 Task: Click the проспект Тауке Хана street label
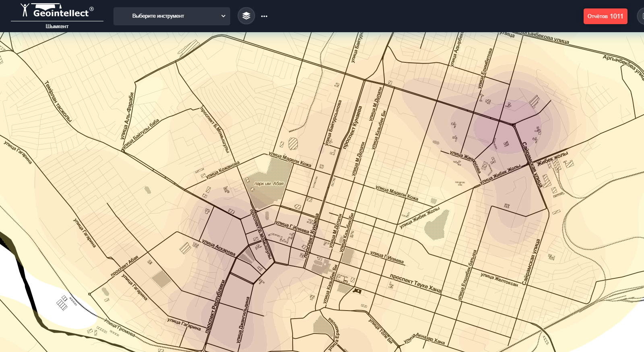coord(415,283)
